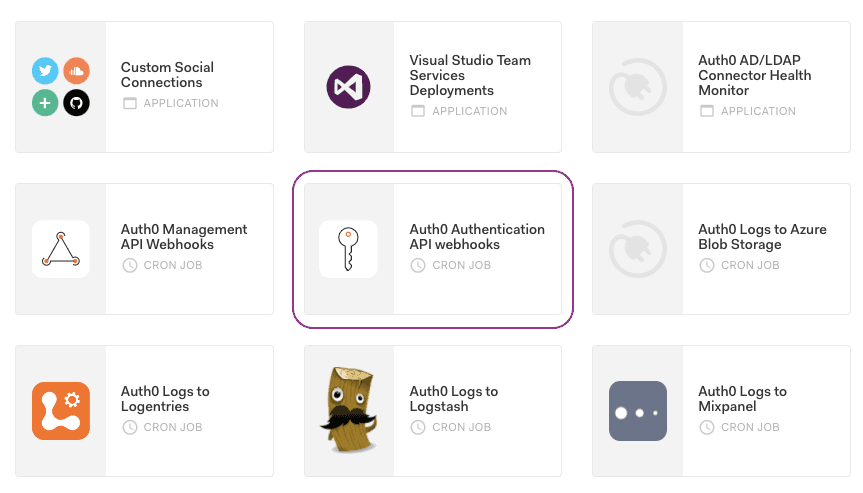Click the orange Logentries logo icon
The width and height of the screenshot is (863, 493).
click(61, 411)
